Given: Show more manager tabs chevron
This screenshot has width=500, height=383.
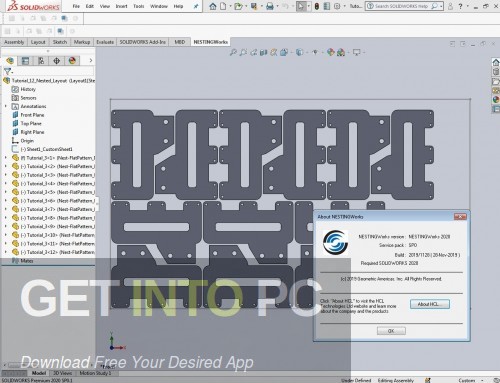Looking at the screenshot, I should coord(91,60).
